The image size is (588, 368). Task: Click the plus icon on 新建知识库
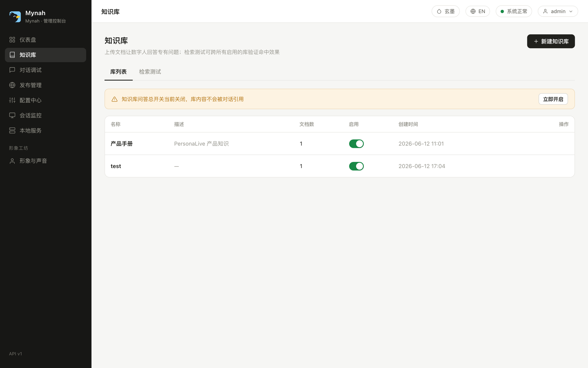(x=536, y=41)
